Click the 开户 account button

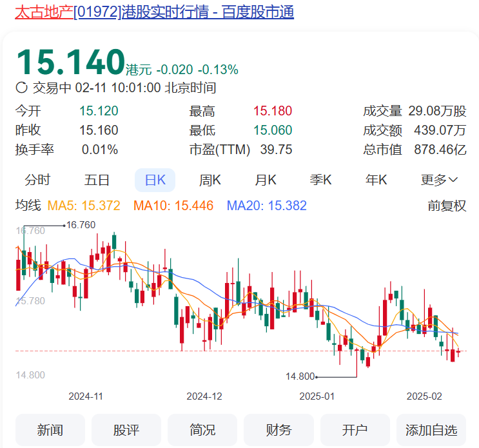355,430
